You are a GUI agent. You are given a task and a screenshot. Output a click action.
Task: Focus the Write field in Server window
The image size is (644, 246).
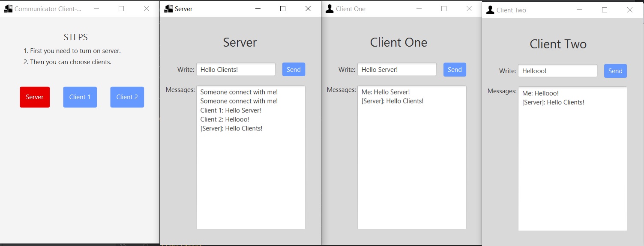236,69
